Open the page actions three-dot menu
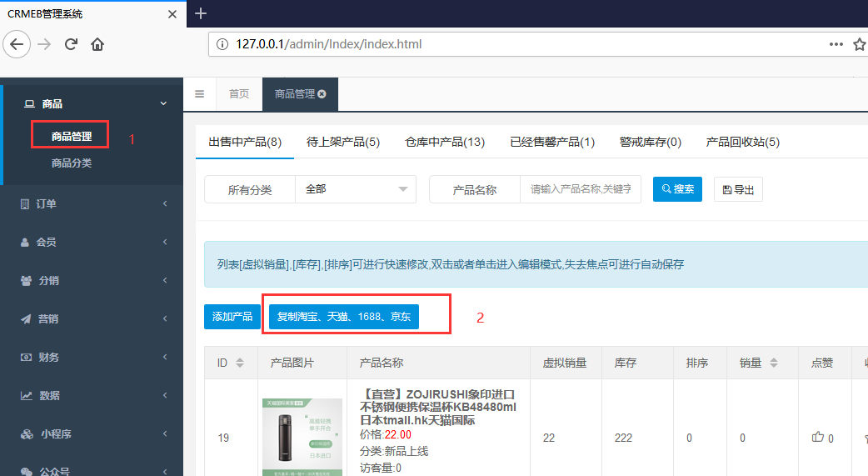The image size is (868, 476). [836, 44]
